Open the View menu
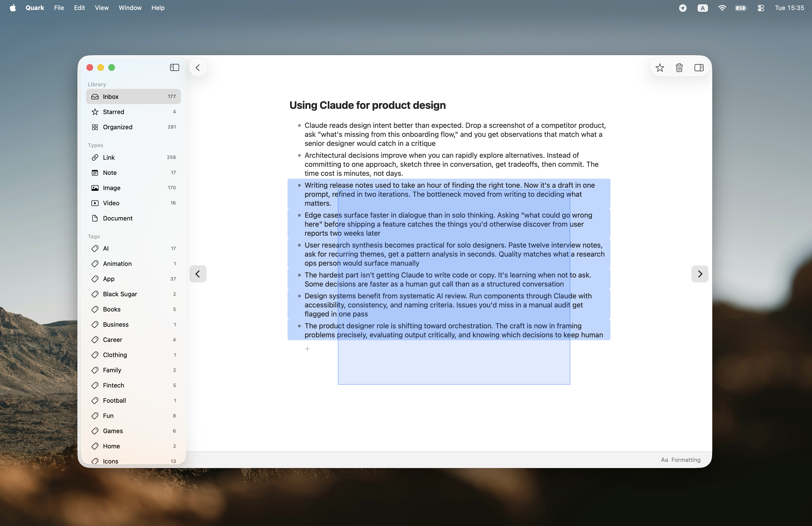 (102, 8)
